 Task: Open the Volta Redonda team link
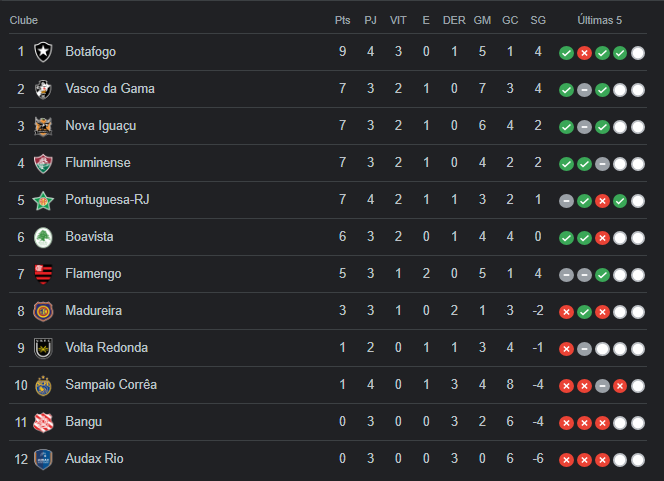(x=107, y=348)
